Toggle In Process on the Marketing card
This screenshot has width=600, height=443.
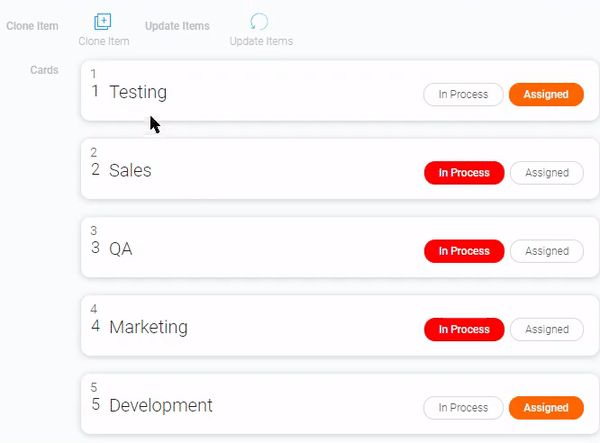[x=464, y=329]
